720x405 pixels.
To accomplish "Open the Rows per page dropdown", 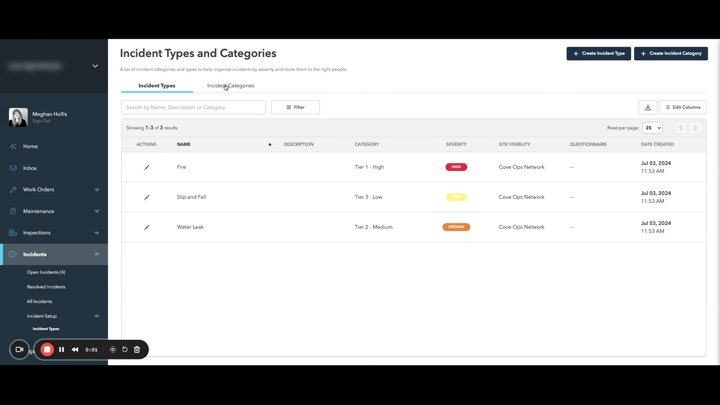I will pos(652,128).
